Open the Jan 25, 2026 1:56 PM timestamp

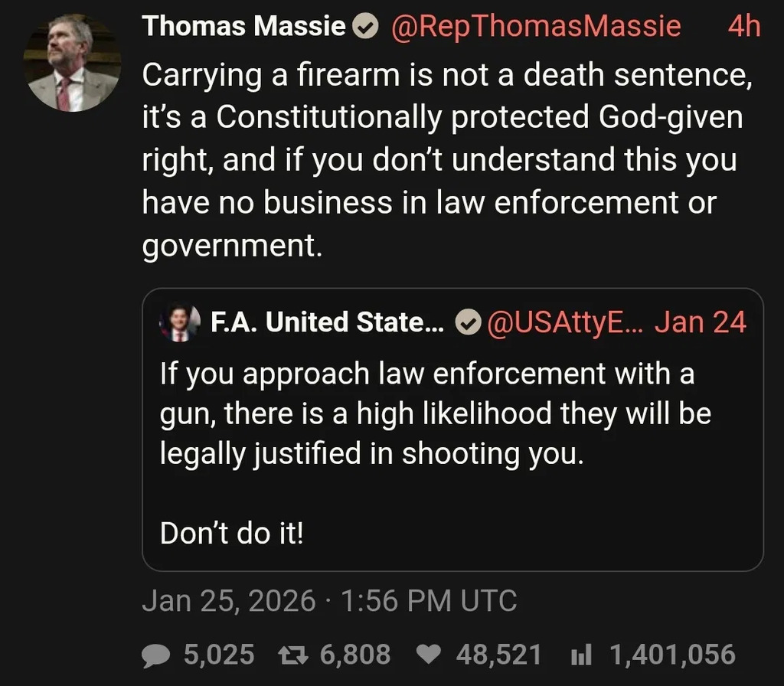point(329,601)
